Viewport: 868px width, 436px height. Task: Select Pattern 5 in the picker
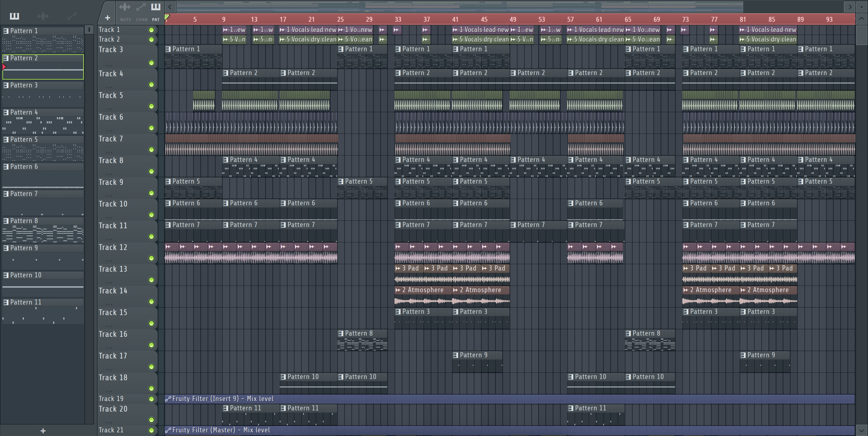(43, 148)
